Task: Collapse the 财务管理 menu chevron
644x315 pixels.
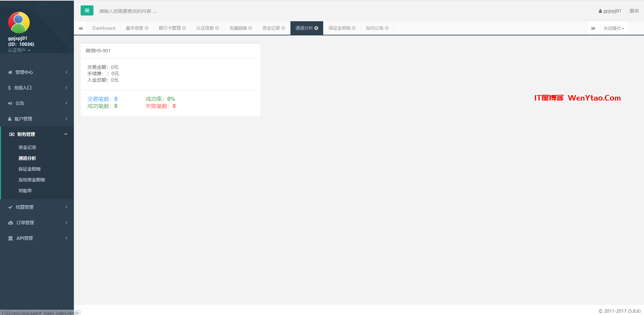Action: [x=66, y=134]
